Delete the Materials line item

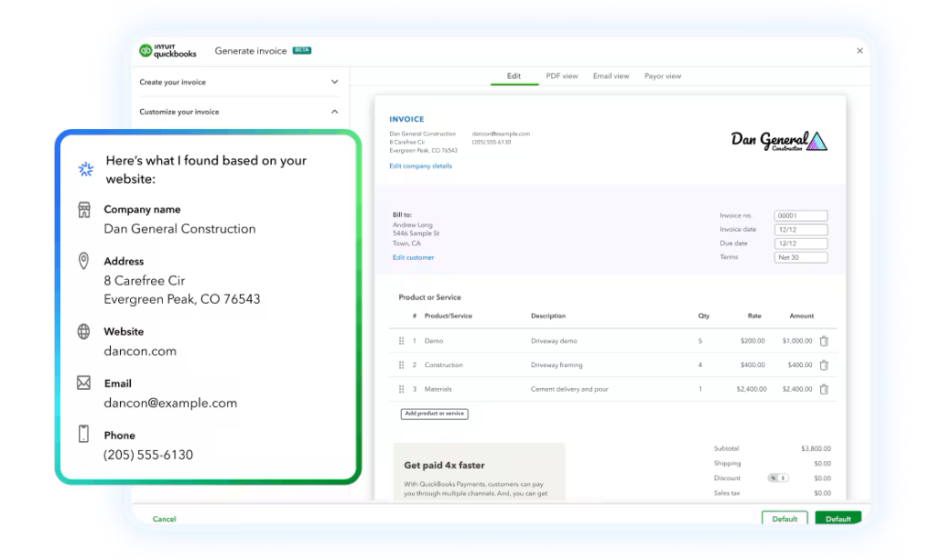(x=824, y=390)
